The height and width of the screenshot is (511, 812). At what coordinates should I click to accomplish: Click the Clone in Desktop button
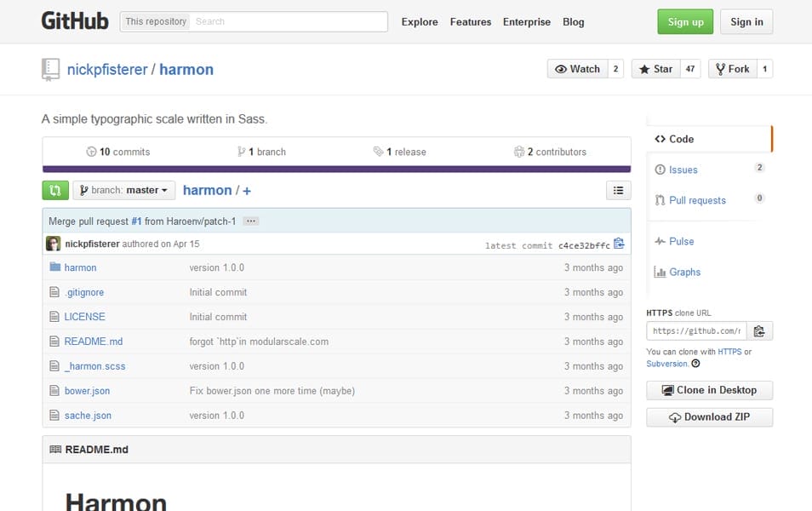709,390
